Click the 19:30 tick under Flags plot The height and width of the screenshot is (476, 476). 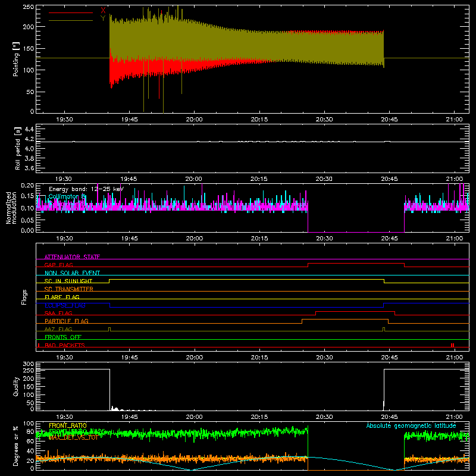pyautogui.click(x=64, y=358)
